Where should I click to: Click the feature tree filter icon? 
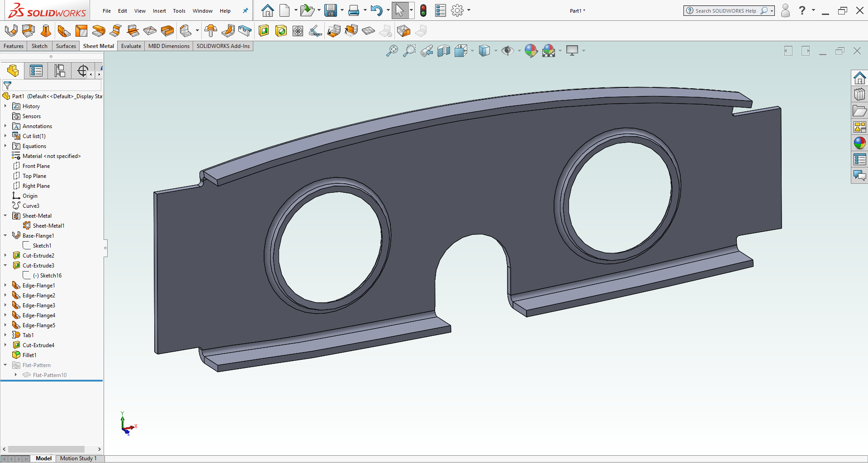(x=7, y=86)
